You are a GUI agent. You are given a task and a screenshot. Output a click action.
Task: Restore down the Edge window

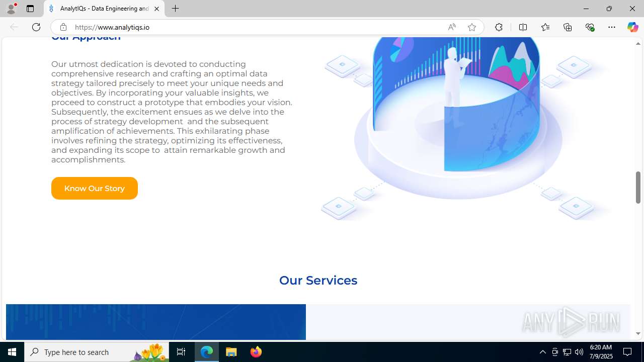[x=609, y=9]
